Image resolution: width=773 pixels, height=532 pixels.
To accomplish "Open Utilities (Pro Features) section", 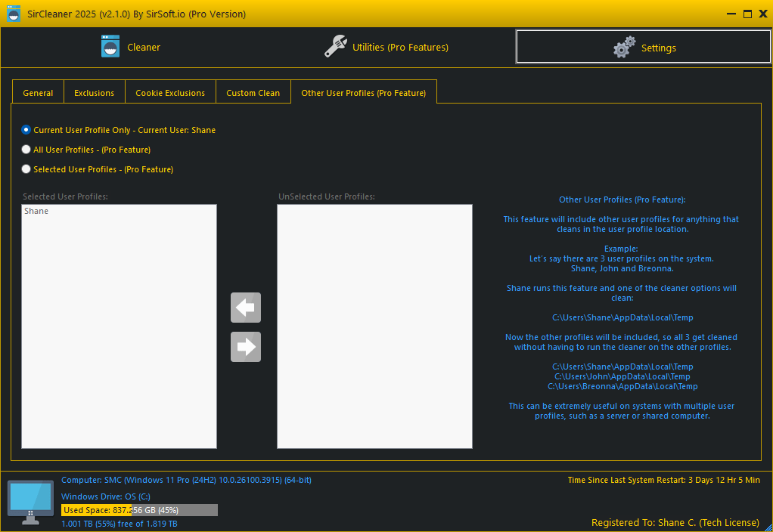I will (x=386, y=48).
